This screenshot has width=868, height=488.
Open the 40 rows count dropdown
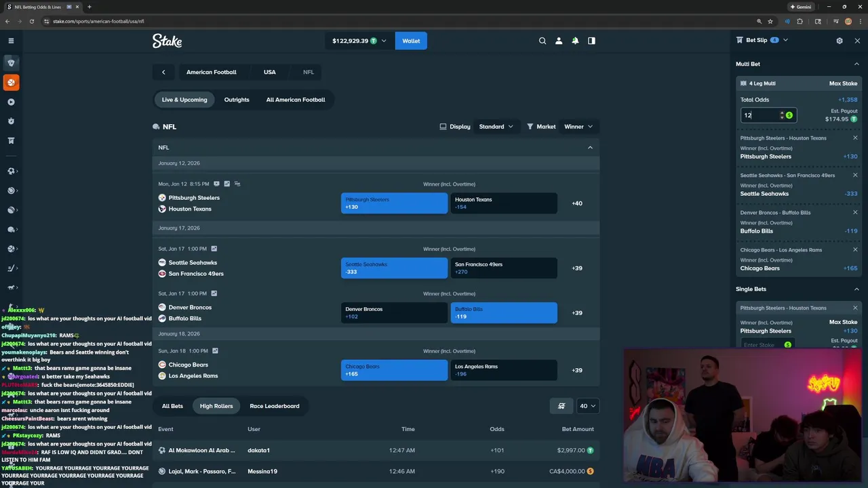(x=587, y=406)
